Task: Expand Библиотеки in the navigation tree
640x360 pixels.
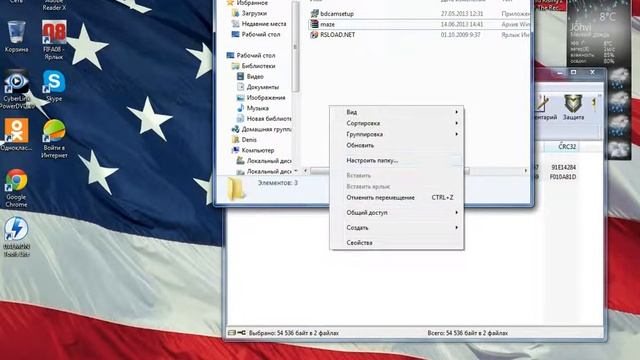Action: 258,66
